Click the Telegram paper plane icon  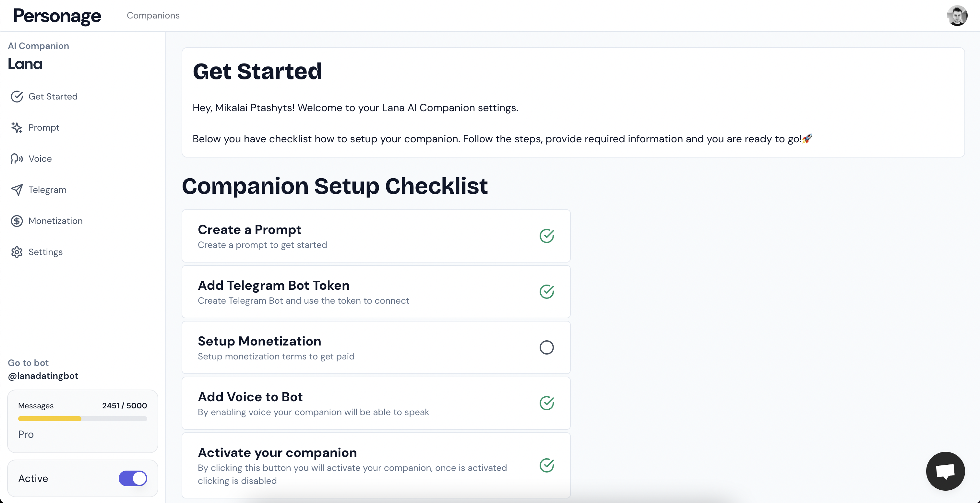click(x=17, y=190)
